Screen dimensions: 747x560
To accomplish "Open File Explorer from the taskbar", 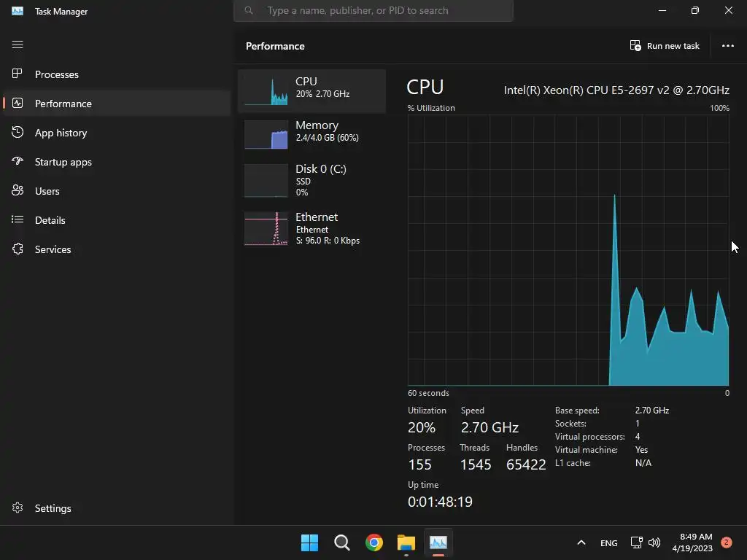I will coord(406,542).
